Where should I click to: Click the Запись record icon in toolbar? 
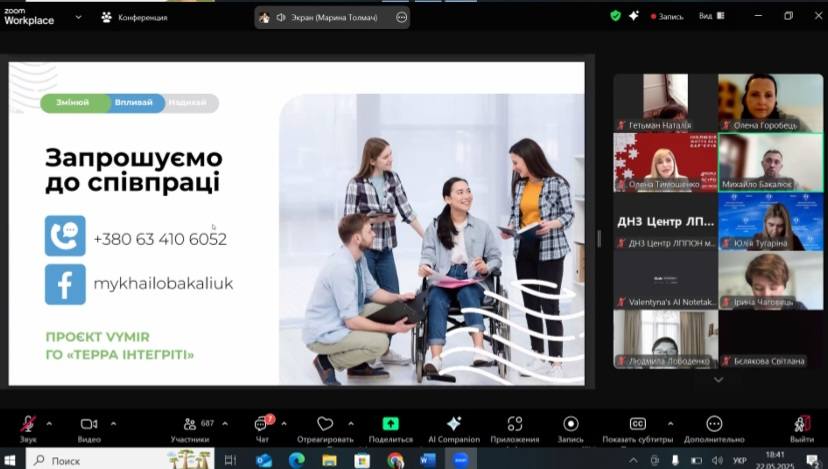pos(571,424)
